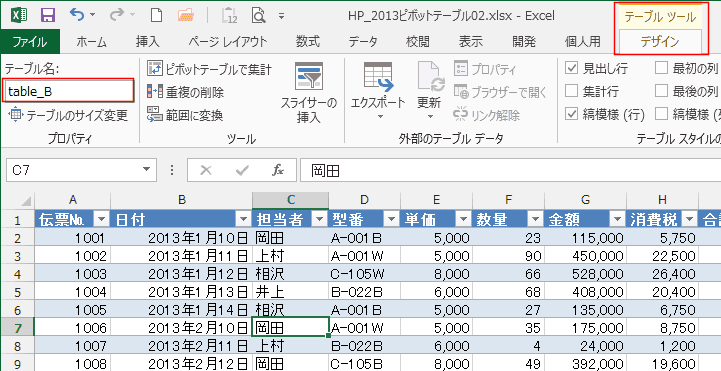Click cell 528,000 in 金額 column

(x=585, y=274)
